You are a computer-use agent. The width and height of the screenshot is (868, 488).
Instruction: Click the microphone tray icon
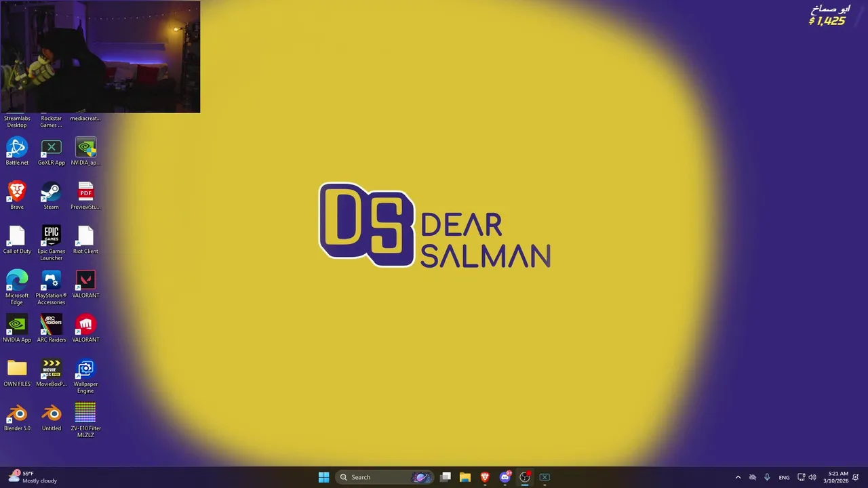pyautogui.click(x=767, y=477)
